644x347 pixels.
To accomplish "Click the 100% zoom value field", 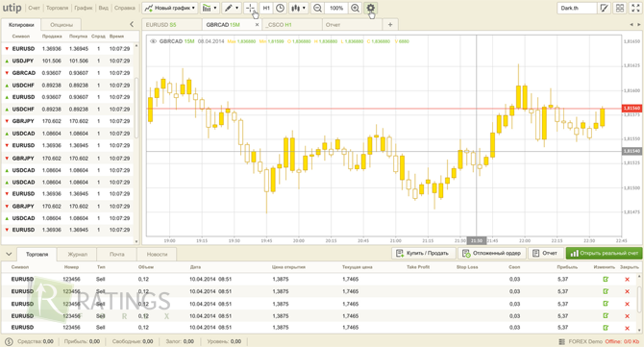I will 336,8.
